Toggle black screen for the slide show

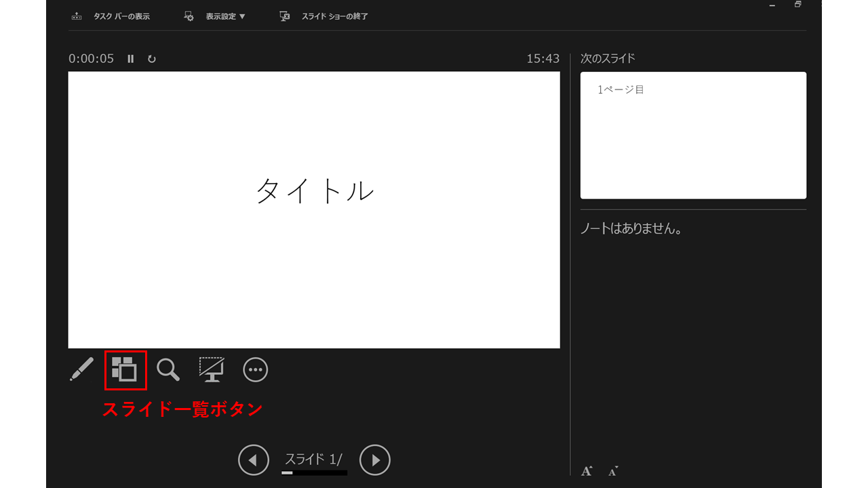click(x=212, y=370)
